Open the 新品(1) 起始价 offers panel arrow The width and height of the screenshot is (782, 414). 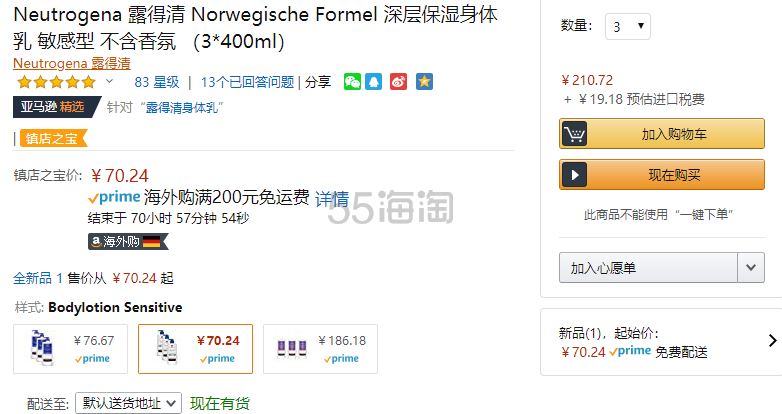click(772, 341)
